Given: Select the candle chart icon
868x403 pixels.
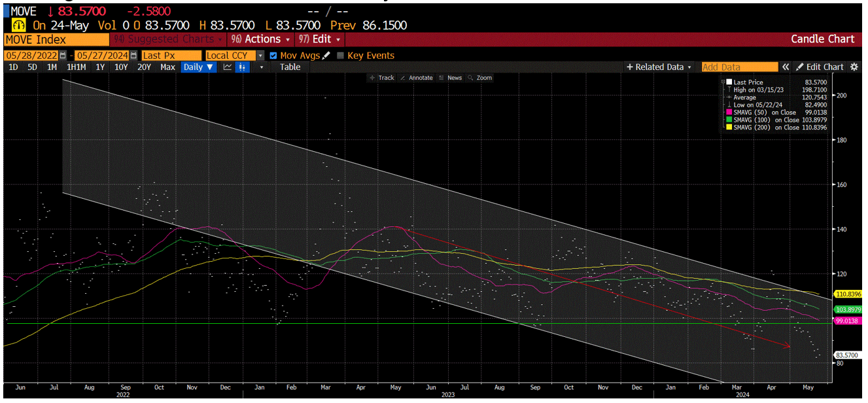Looking at the screenshot, I should tap(242, 67).
